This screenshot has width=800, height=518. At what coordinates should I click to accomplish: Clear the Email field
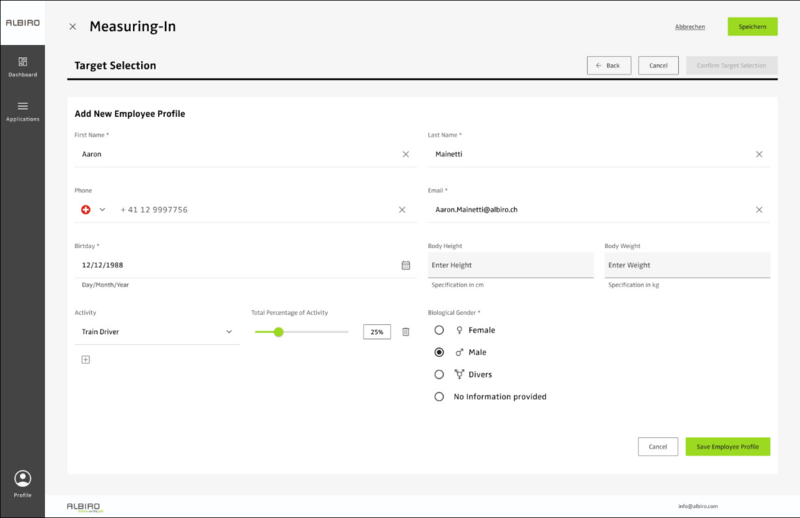point(758,210)
